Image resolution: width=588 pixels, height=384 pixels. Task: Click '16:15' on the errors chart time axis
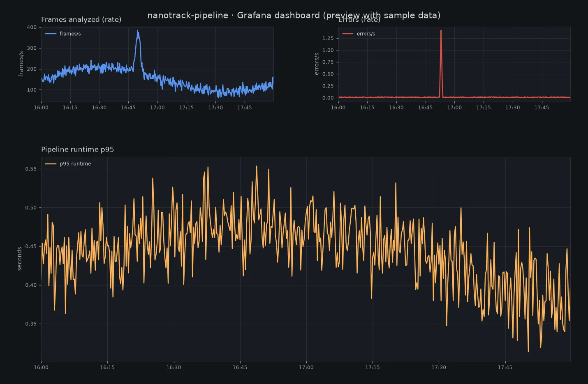point(367,108)
